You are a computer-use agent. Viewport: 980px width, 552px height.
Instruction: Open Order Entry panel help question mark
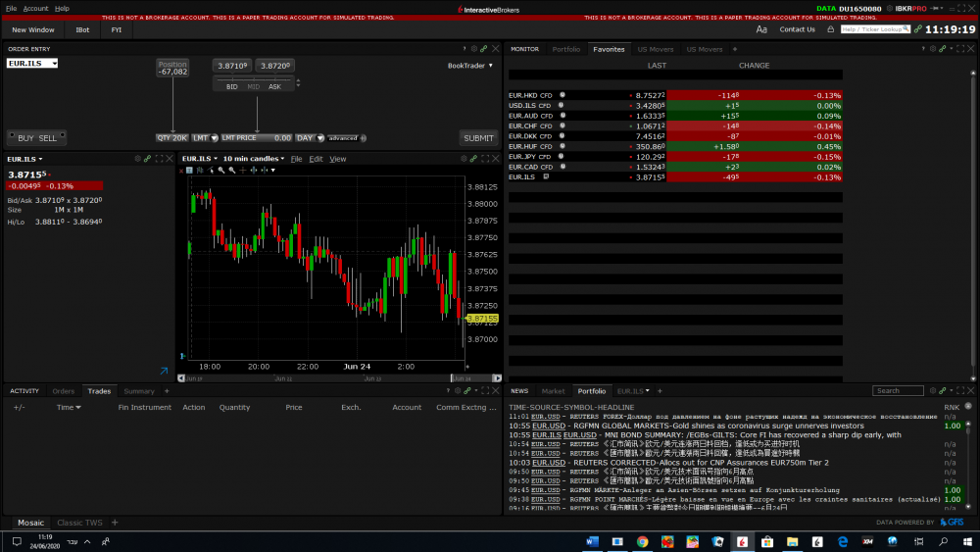465,49
